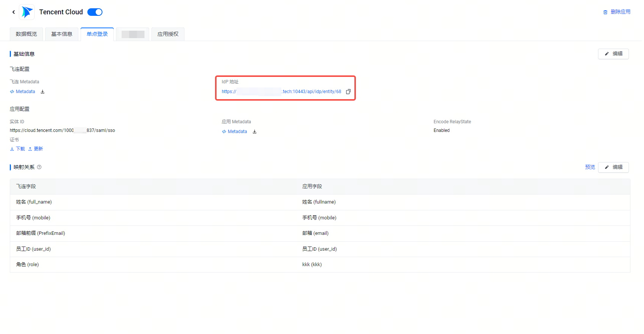This screenshot has height=334, width=644.
Task: Download the 应用 Metadata file
Action: click(255, 132)
